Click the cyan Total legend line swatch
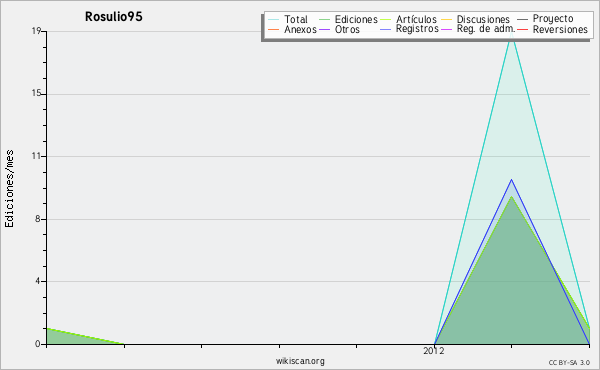Screen dimensions: 600x370 coord(274,19)
